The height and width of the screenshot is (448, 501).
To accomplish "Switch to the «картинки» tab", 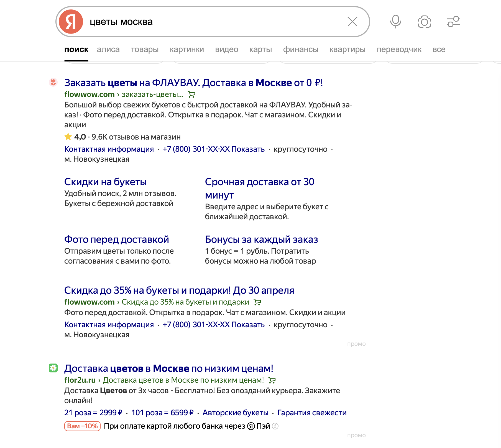I will [x=187, y=50].
